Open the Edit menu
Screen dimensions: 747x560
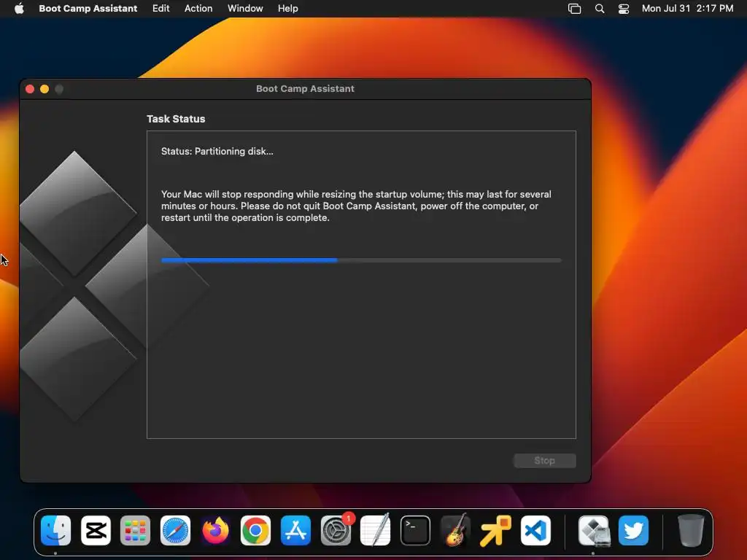pyautogui.click(x=160, y=8)
